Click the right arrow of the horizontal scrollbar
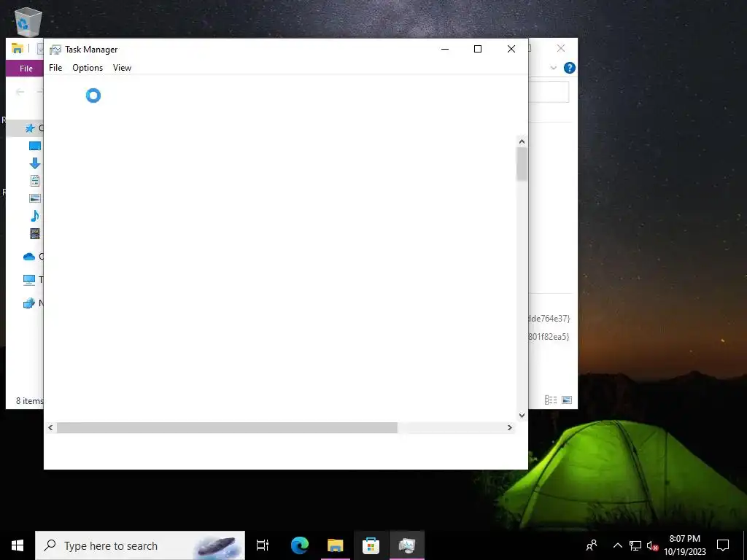747x560 pixels. tap(510, 427)
